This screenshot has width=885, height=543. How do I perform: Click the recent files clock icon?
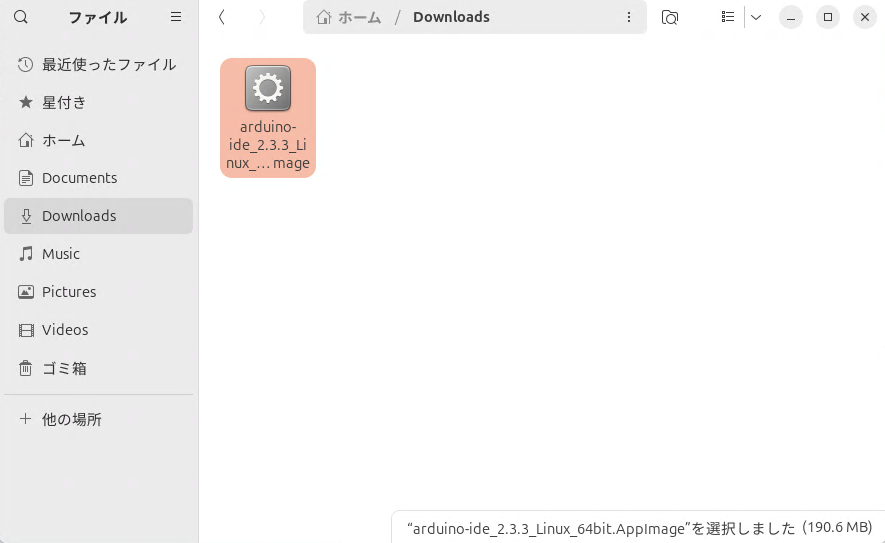click(25, 64)
